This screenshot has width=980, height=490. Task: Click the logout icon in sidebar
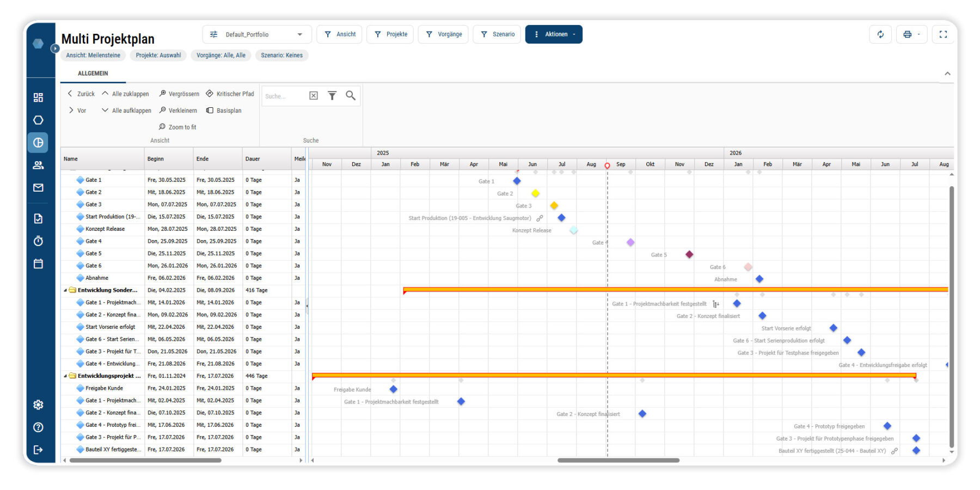point(38,450)
